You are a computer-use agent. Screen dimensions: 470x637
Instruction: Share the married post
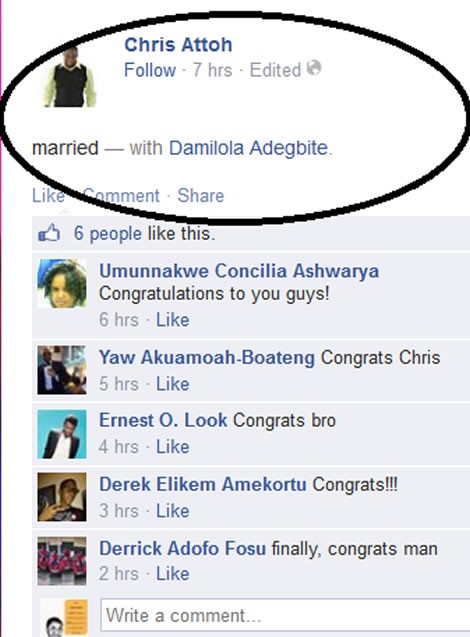point(201,196)
